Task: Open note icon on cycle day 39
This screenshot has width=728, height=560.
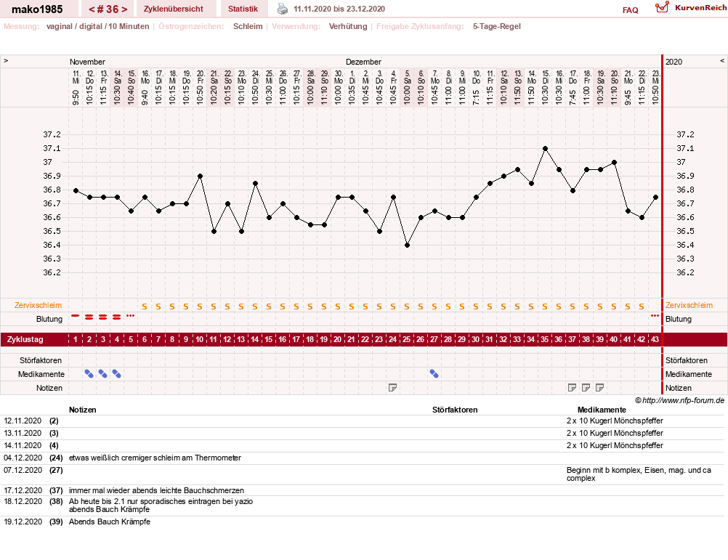Action: (x=600, y=388)
